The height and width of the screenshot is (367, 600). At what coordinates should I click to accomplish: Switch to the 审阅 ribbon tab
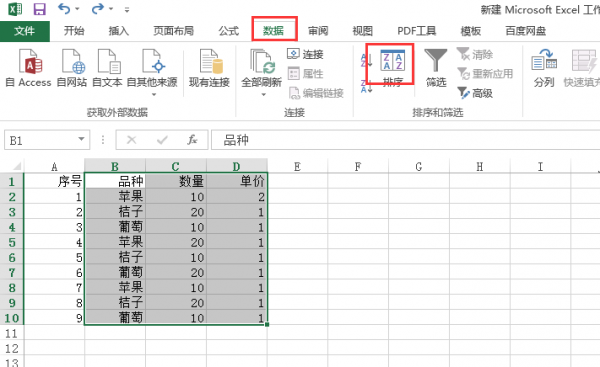pos(318,31)
